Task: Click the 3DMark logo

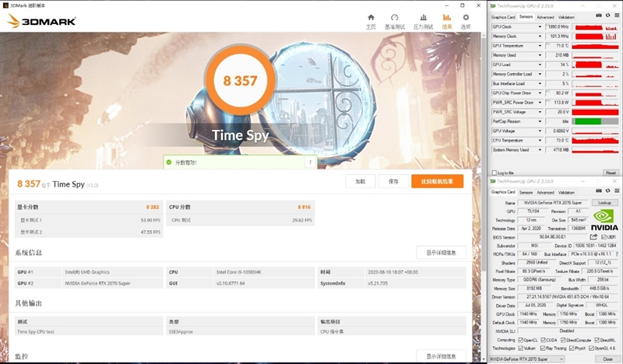Action: pyautogui.click(x=41, y=21)
